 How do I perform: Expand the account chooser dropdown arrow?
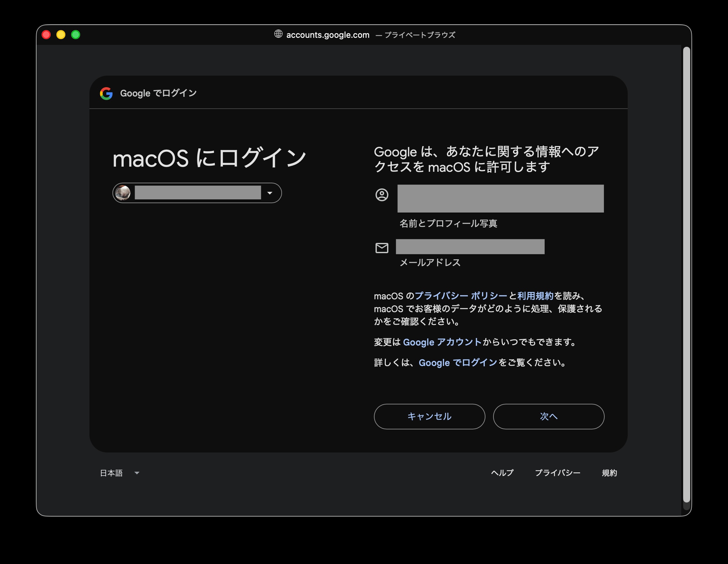click(270, 193)
